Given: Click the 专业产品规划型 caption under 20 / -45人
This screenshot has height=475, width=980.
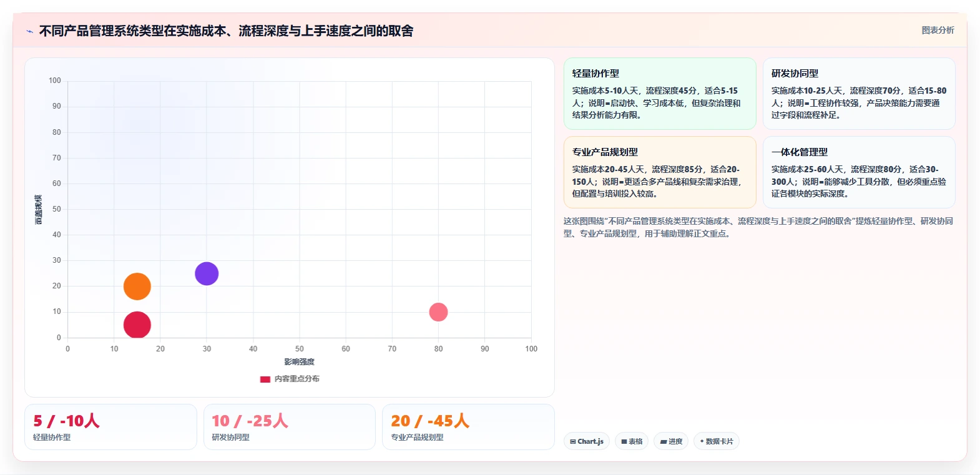Looking at the screenshot, I should click(x=417, y=438).
